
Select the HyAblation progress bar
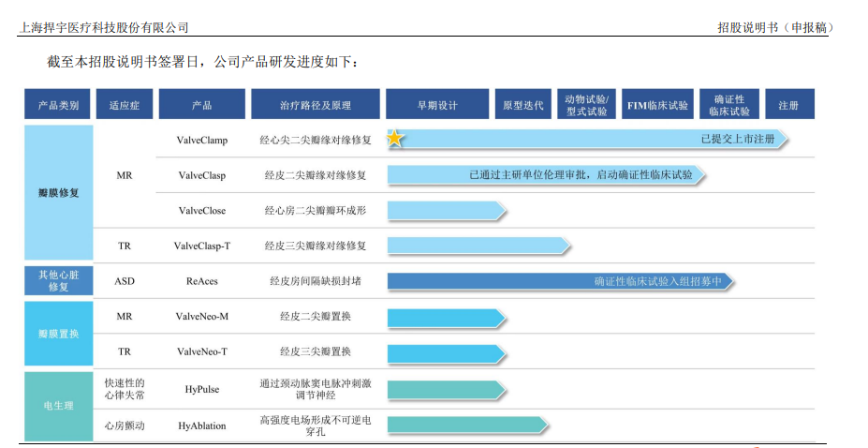[x=468, y=425]
